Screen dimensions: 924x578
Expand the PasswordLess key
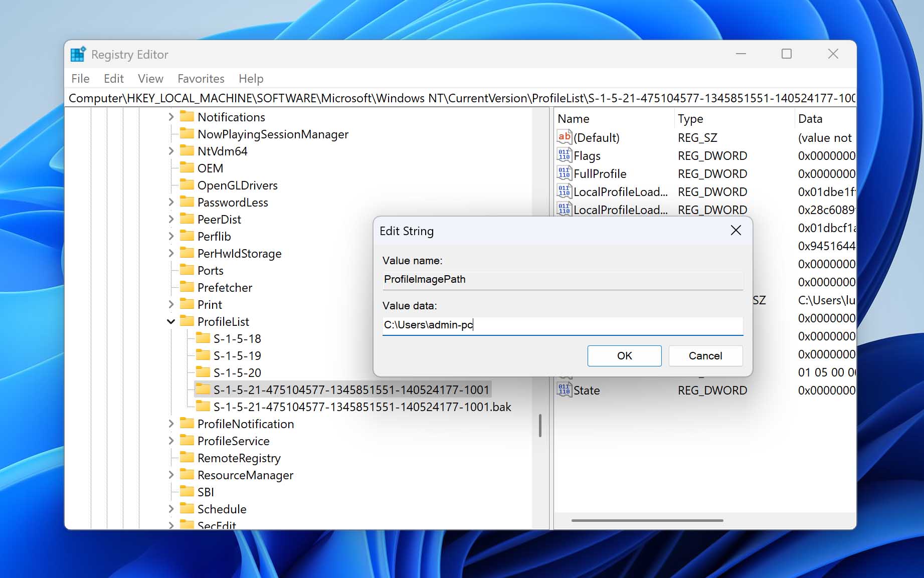pos(171,202)
